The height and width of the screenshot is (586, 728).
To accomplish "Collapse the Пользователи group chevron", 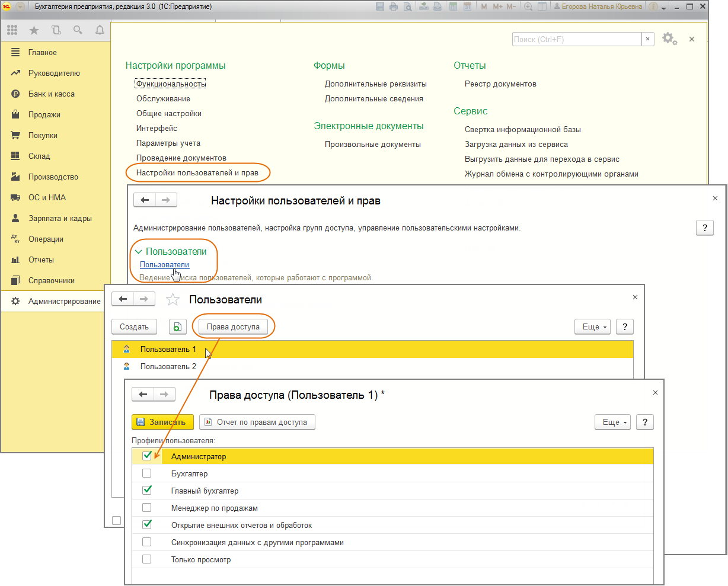I will coord(139,252).
